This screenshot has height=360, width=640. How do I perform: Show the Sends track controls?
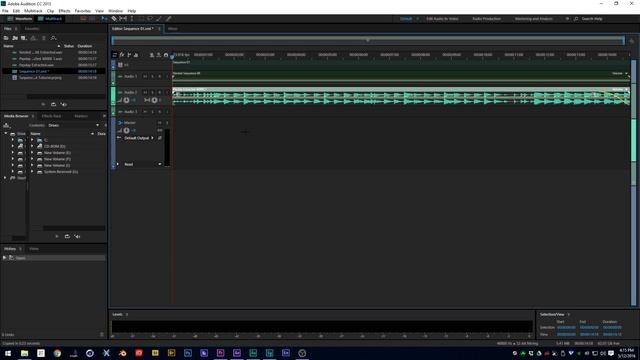click(129, 55)
